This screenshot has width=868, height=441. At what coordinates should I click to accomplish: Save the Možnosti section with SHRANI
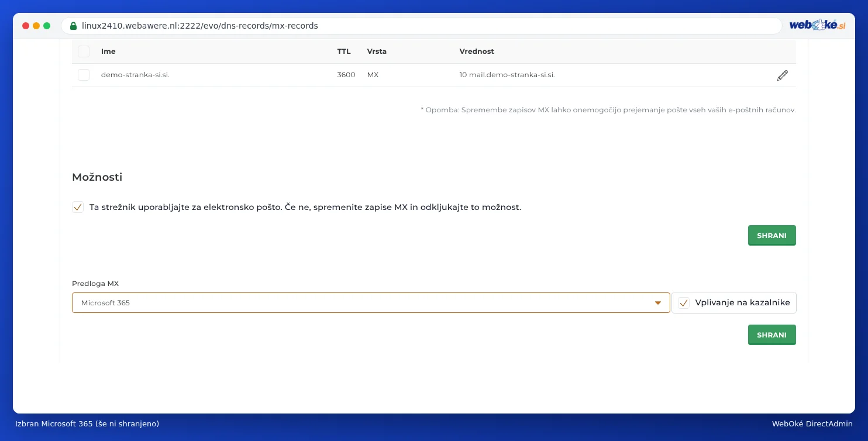click(771, 236)
